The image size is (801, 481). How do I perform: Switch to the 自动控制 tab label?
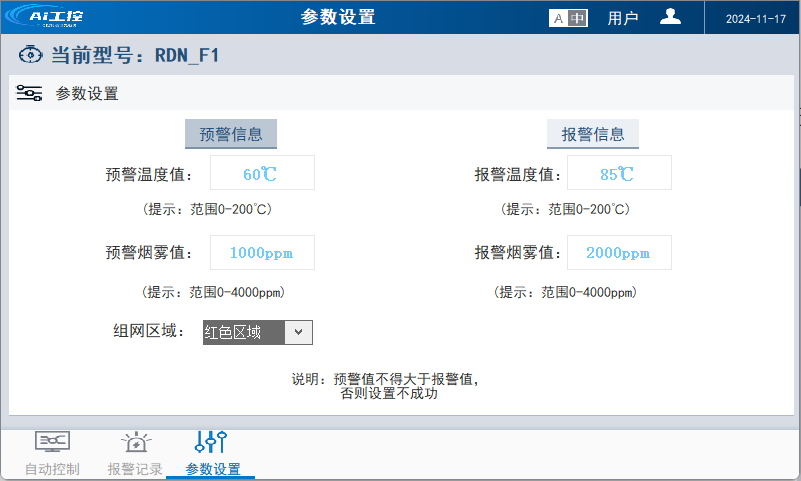point(52,469)
